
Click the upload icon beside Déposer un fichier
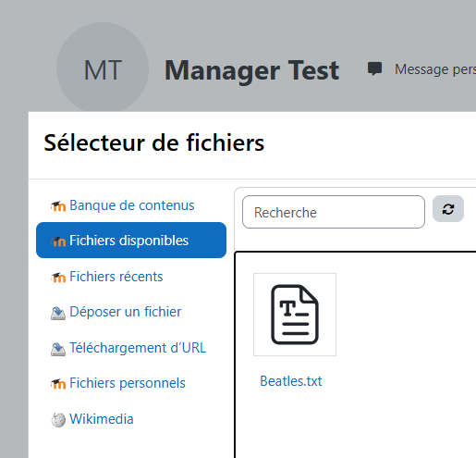58,313
